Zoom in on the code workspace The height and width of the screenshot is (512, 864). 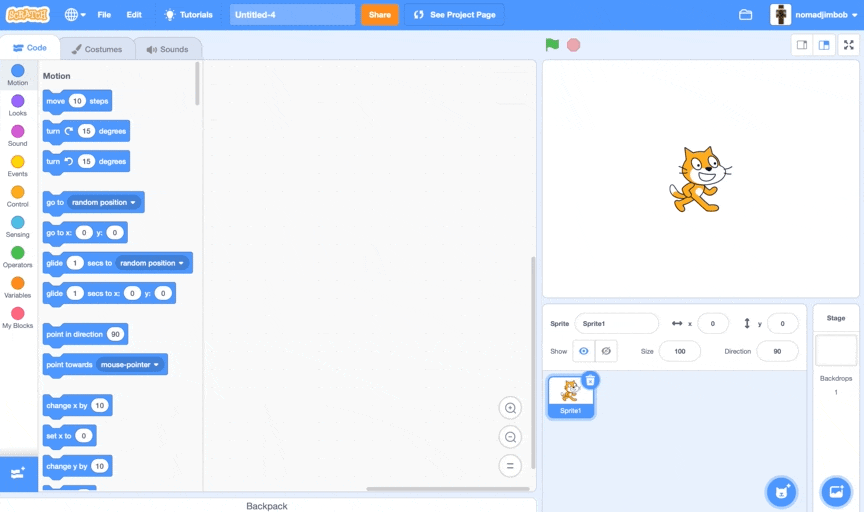[x=510, y=408]
